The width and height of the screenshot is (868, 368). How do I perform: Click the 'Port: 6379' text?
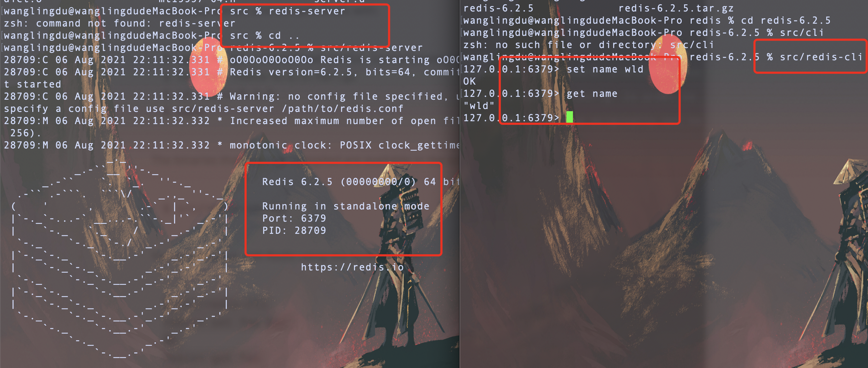(x=294, y=218)
